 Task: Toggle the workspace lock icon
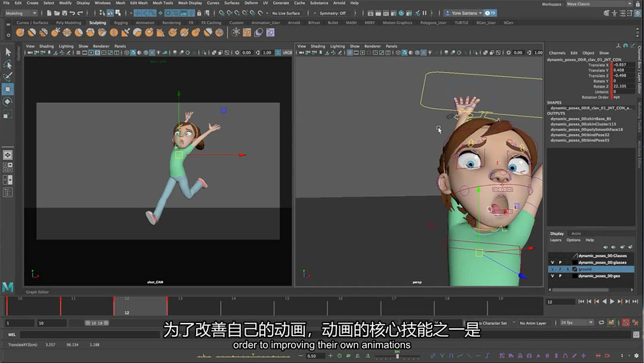point(637,4)
